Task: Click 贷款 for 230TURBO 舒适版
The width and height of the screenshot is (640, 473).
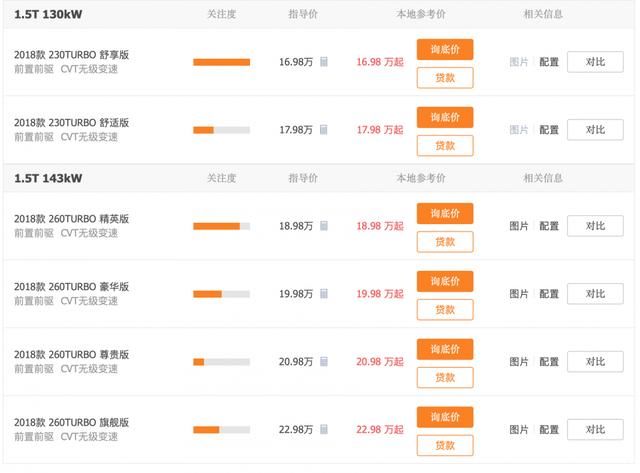Action: point(445,146)
